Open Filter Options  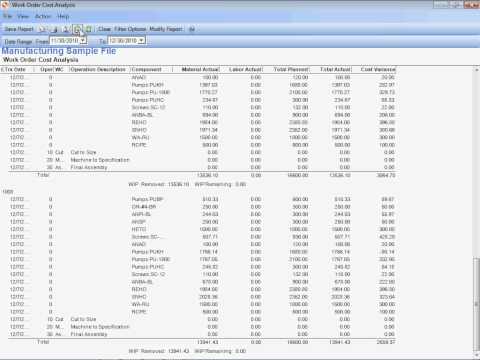(130, 29)
